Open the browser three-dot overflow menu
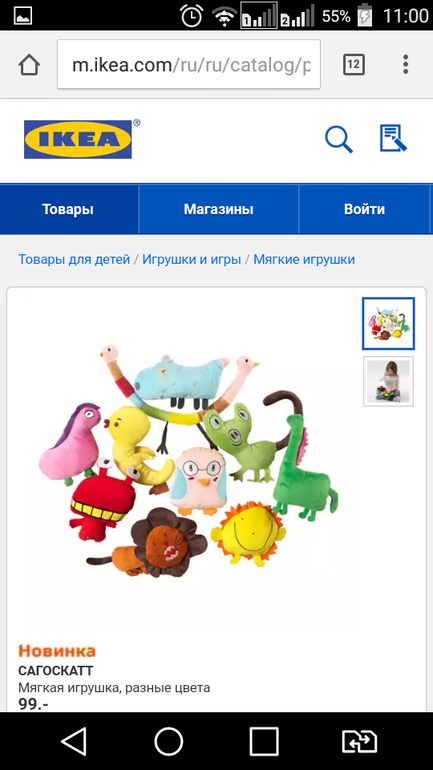The height and width of the screenshot is (770, 433). (406, 64)
